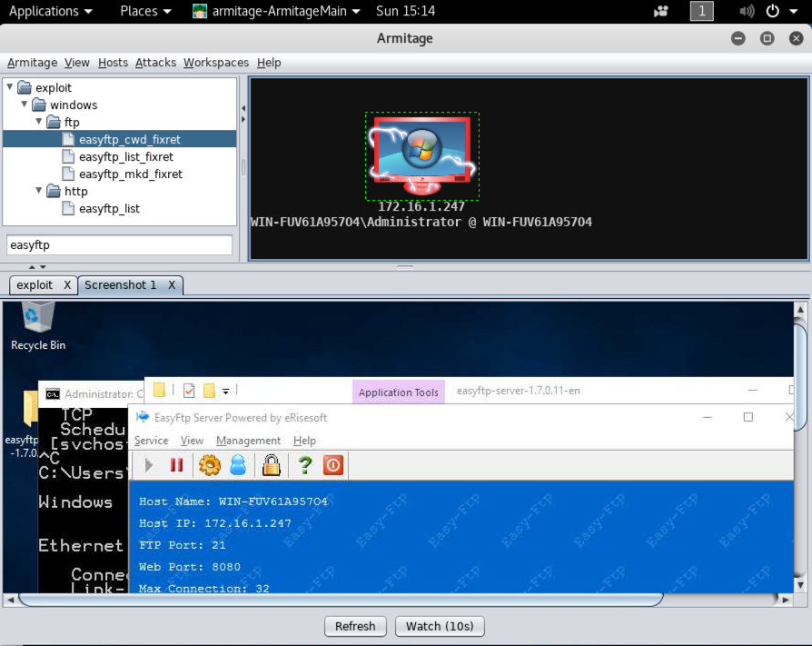This screenshot has width=812, height=646.
Task: Switch to the exploit tab
Action: point(35,285)
